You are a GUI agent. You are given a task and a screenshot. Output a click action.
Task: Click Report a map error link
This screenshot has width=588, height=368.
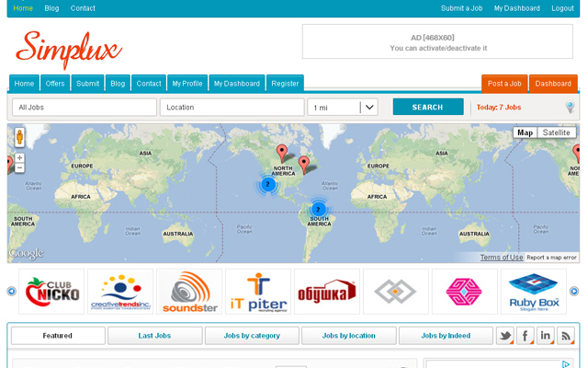point(551,258)
